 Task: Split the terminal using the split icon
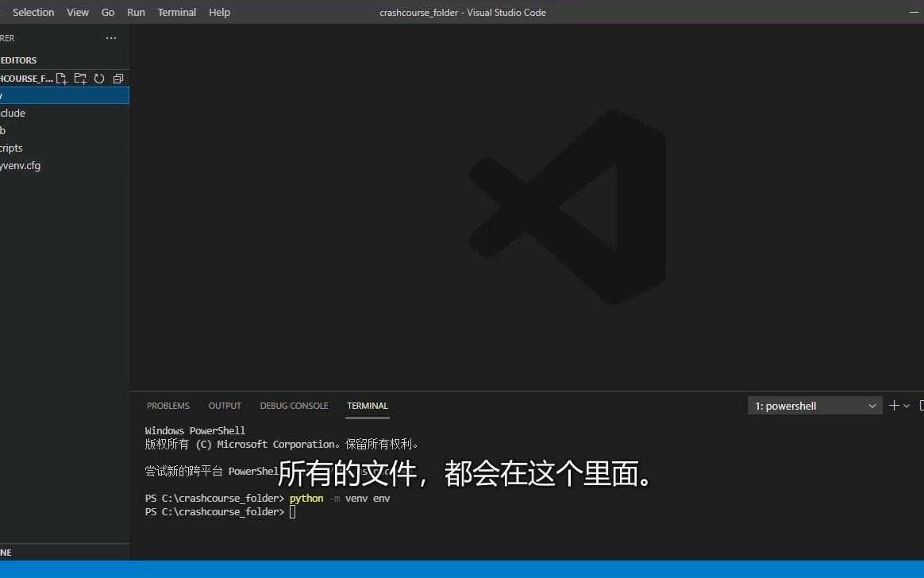point(920,405)
